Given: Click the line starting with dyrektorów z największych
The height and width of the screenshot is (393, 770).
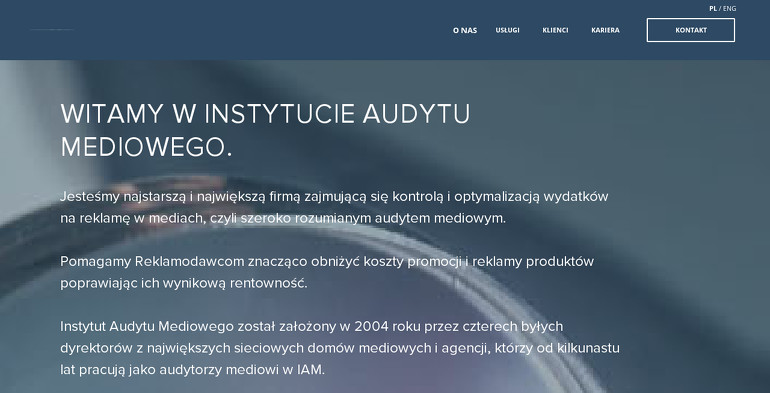Looking at the screenshot, I should (x=340, y=348).
